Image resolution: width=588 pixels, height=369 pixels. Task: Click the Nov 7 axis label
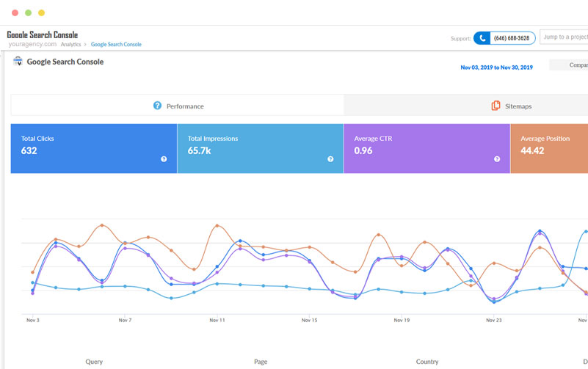126,321
